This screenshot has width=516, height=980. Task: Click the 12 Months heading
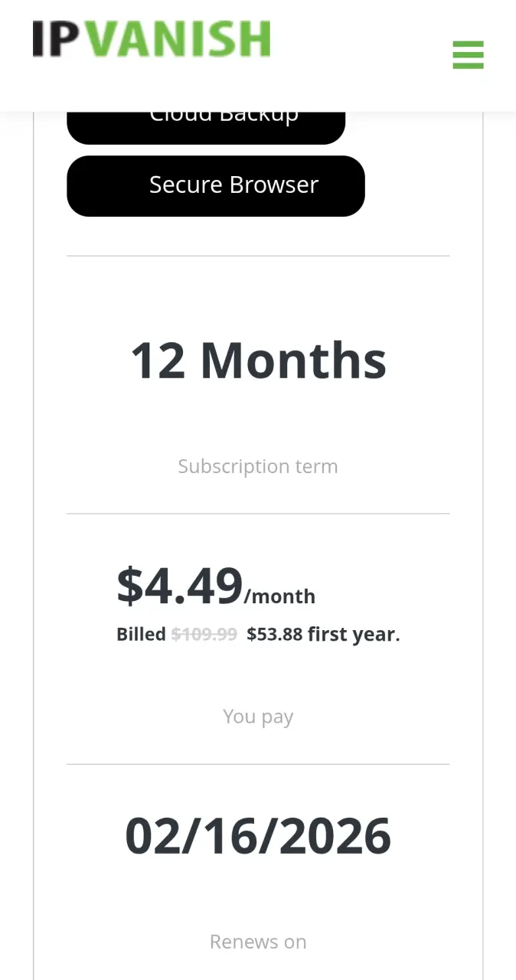pyautogui.click(x=258, y=360)
